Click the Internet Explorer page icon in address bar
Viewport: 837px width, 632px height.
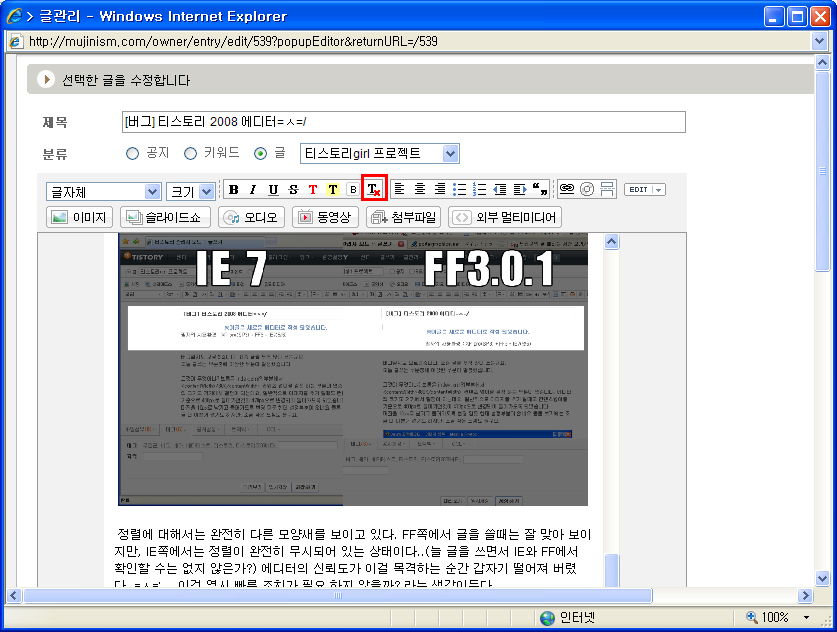pos(16,41)
